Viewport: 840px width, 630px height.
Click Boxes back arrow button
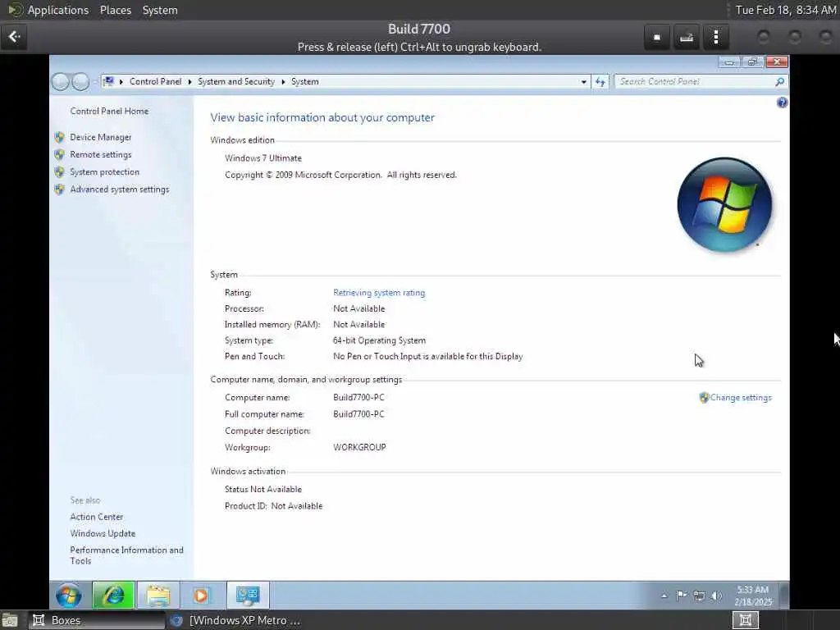tap(14, 36)
